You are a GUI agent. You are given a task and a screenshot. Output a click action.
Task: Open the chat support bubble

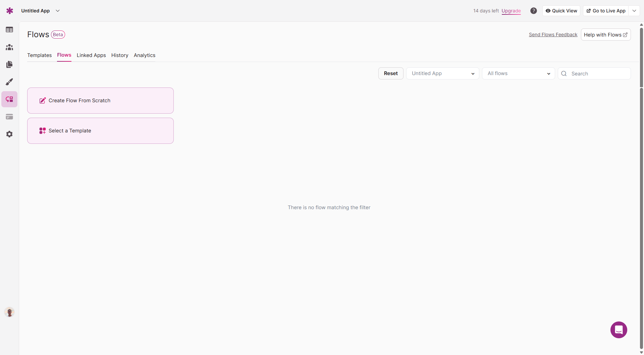coord(619,330)
